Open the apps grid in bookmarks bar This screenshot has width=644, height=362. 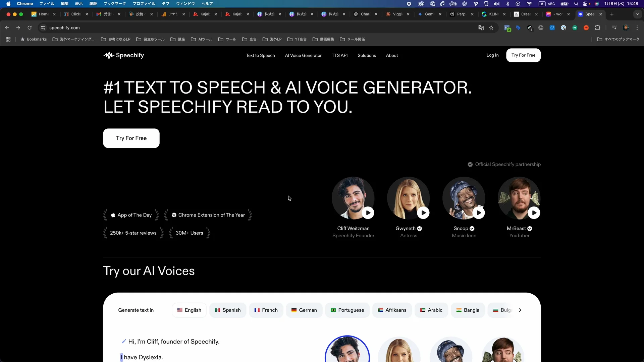(8, 39)
